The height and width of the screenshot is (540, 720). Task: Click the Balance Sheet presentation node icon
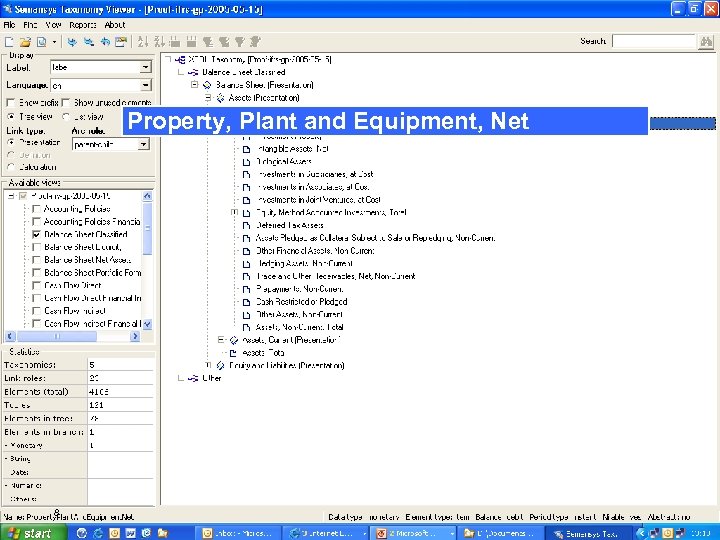pos(207,85)
